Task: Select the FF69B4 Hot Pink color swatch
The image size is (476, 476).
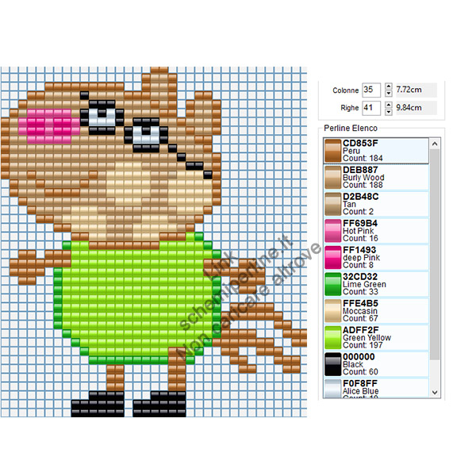Action: pyautogui.click(x=332, y=231)
